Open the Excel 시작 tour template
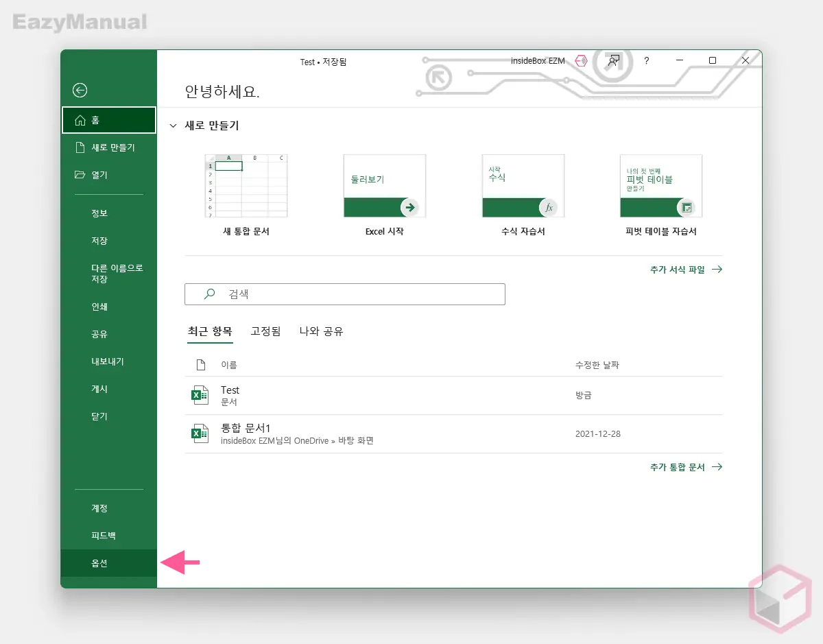823x644 pixels. pos(385,195)
